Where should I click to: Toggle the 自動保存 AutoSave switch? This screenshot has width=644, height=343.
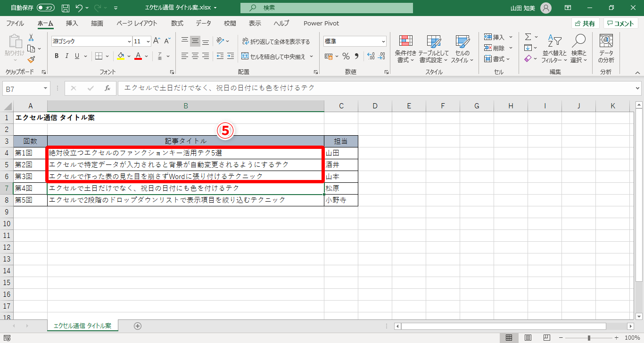point(46,8)
